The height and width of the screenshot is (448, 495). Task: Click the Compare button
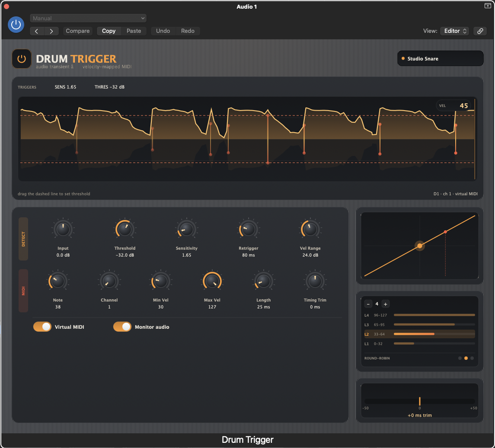click(x=78, y=31)
